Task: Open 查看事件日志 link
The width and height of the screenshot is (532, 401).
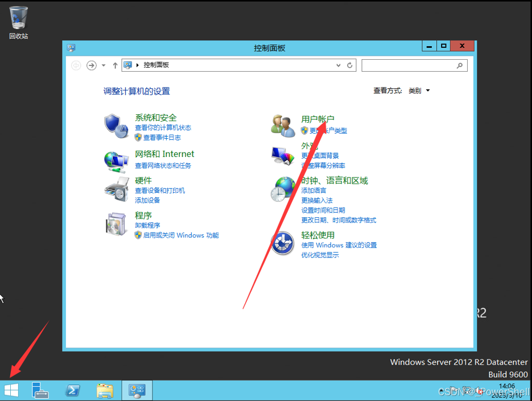Action: coord(162,138)
